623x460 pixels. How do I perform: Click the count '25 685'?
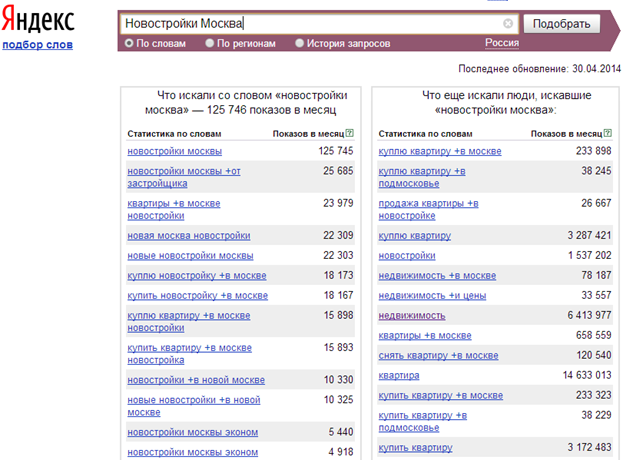coord(338,171)
